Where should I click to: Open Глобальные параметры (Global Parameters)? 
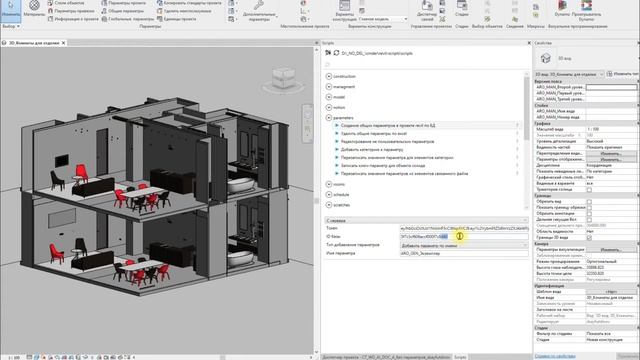128,19
